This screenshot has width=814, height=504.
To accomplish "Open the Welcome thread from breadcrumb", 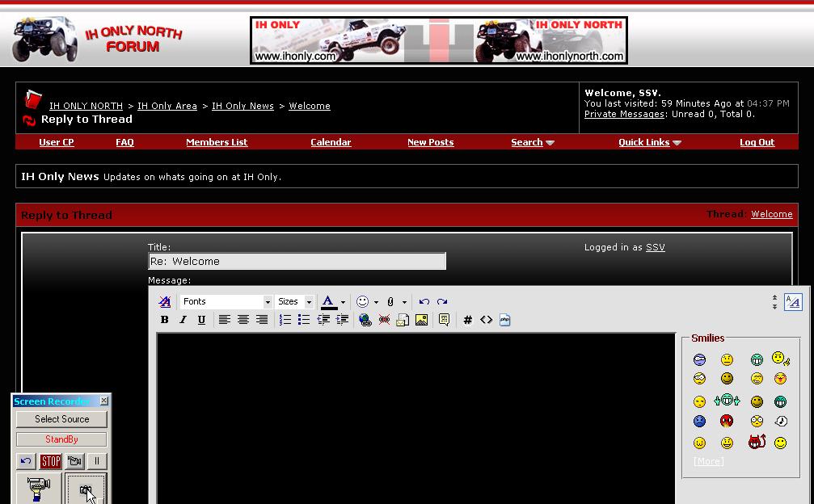I will point(310,106).
